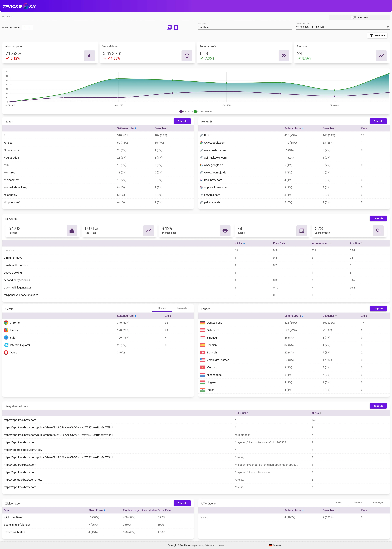Click the link icon beside Direct

(x=201, y=135)
